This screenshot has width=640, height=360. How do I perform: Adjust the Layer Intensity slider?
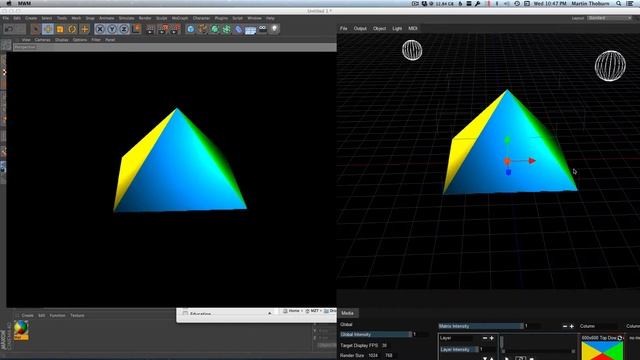tap(459, 349)
